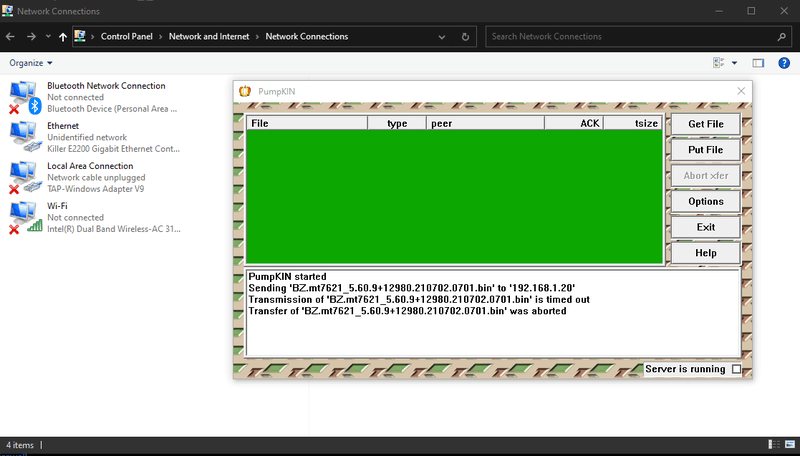800x456 pixels.
Task: Click the address bar location icon
Action: pyautogui.click(x=80, y=36)
